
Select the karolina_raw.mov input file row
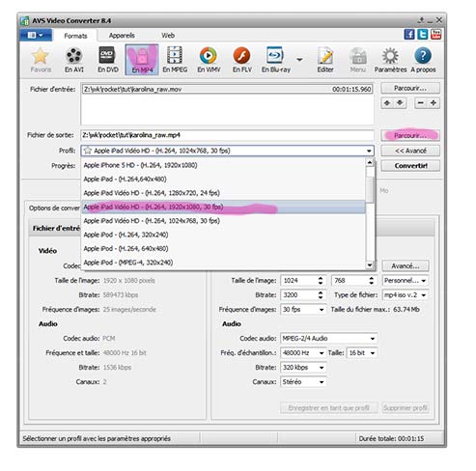[x=227, y=89]
